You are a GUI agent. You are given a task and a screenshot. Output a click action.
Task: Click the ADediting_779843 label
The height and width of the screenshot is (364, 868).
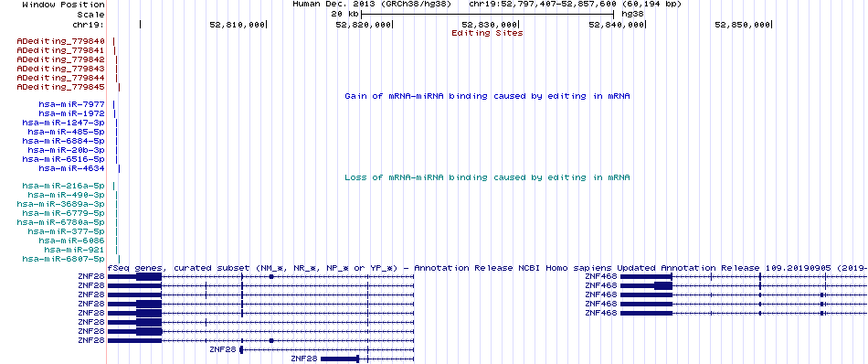[61, 69]
